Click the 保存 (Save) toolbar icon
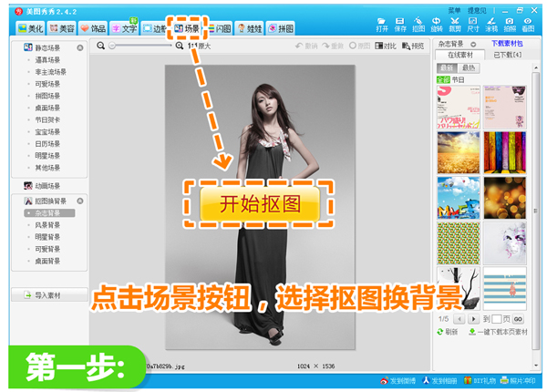The image size is (547, 392). pos(400,24)
